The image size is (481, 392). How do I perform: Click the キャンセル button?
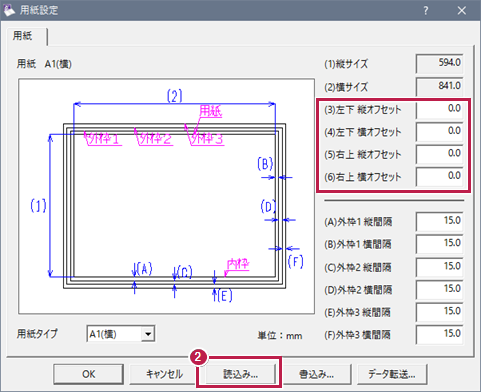pos(164,374)
